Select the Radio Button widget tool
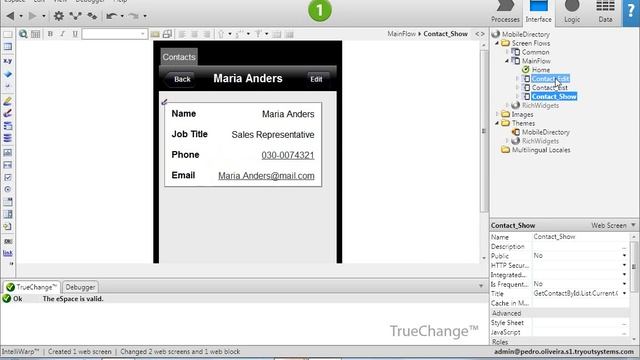Viewport: 640px width, 360px height. [x=8, y=189]
